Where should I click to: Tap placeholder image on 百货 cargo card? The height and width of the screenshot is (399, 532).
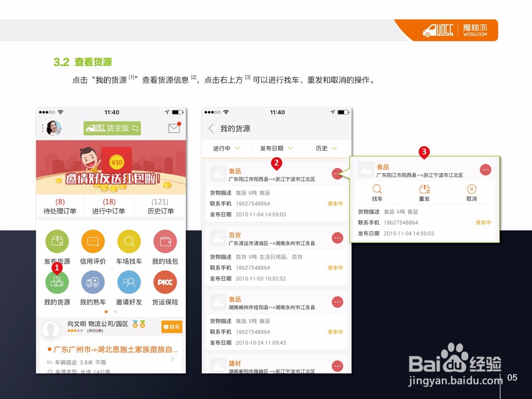coord(218,238)
